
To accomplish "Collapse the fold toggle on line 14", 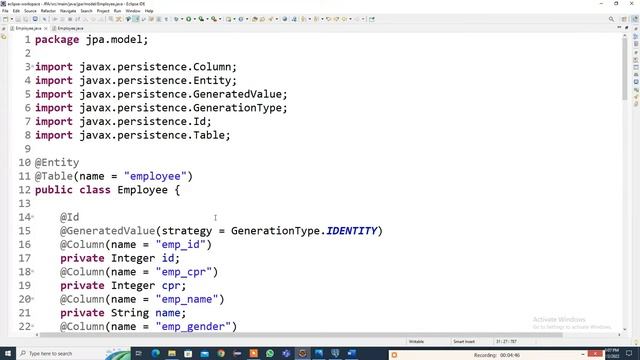I will coord(33,217).
